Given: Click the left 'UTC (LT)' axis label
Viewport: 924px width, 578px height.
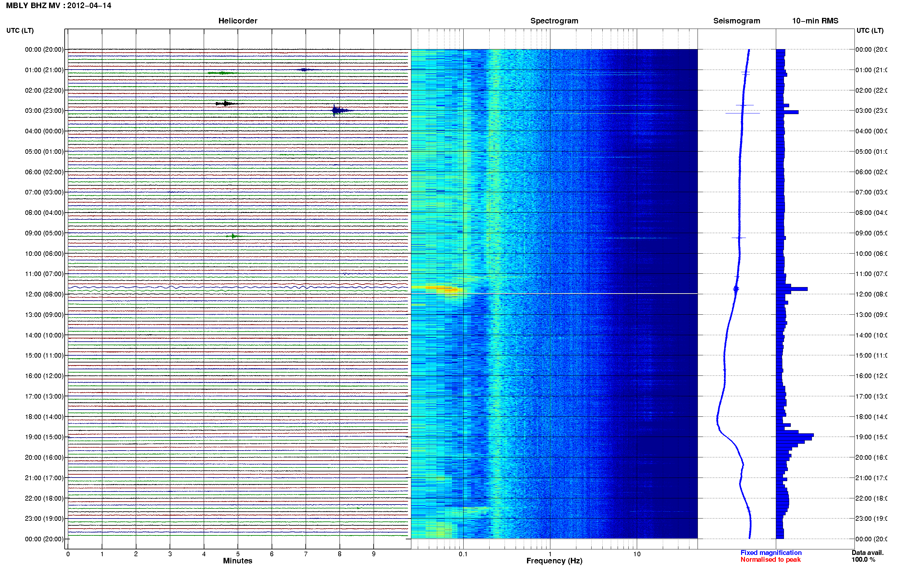Looking at the screenshot, I should point(20,31).
